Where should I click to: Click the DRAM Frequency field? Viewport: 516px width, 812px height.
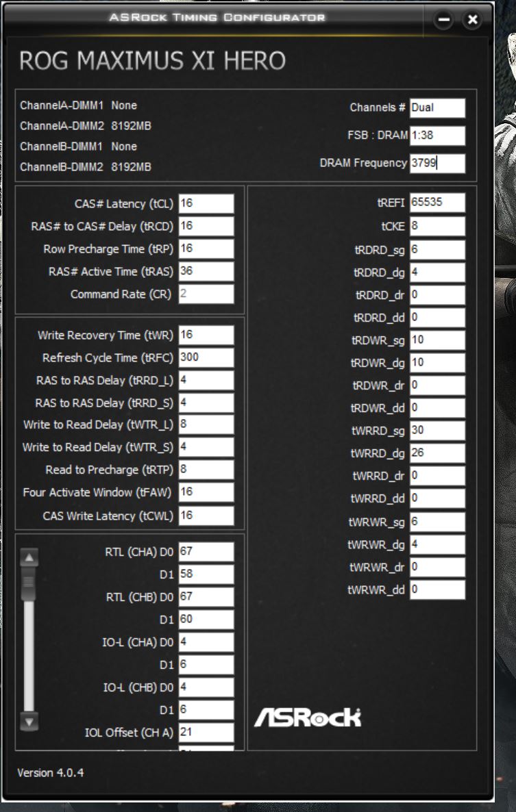[437, 163]
